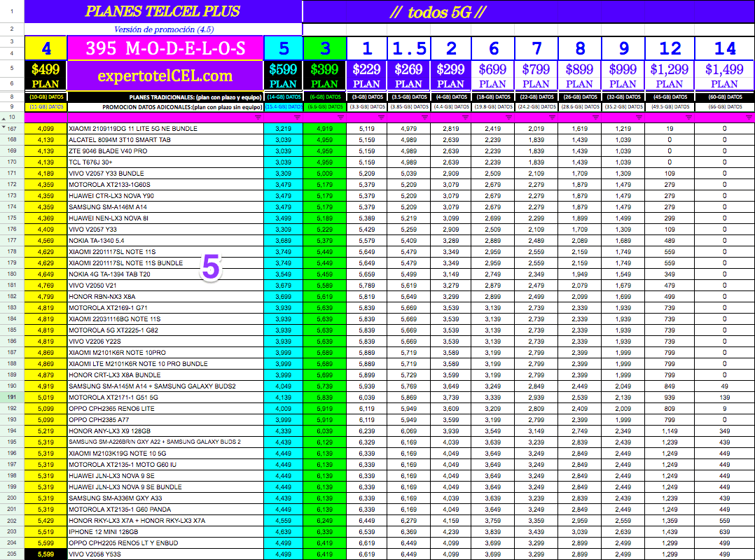Select row 180 by its row header

coord(12,274)
